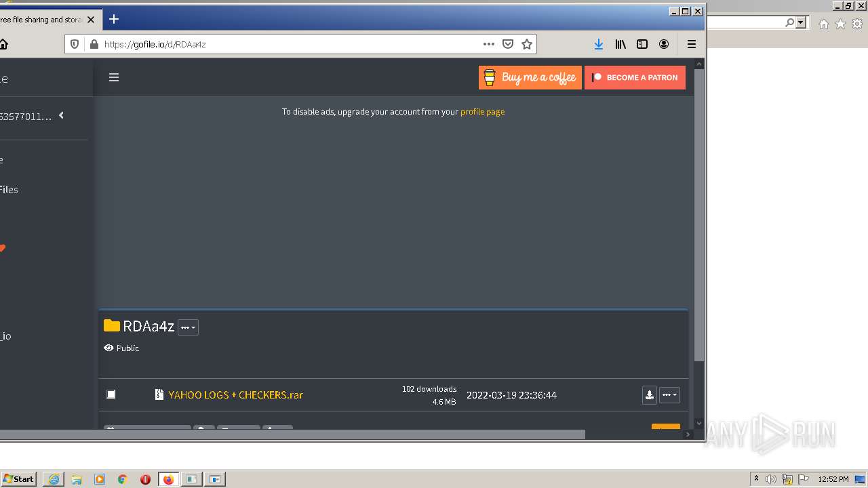
Task: Show hidden system tray icons
Action: pos(756,479)
